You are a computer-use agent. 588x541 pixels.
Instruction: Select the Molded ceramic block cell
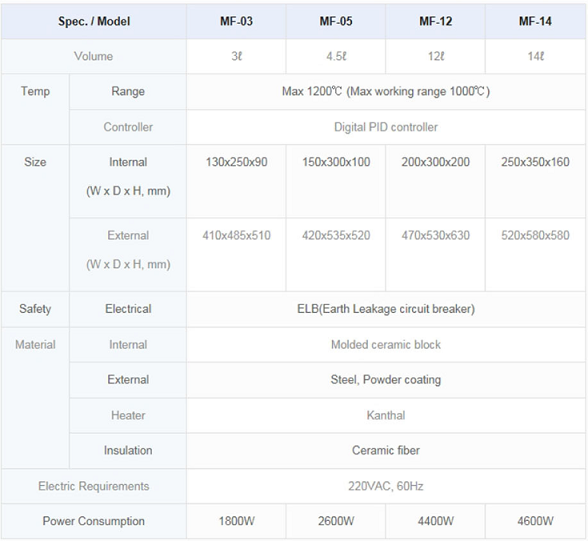tap(386, 345)
